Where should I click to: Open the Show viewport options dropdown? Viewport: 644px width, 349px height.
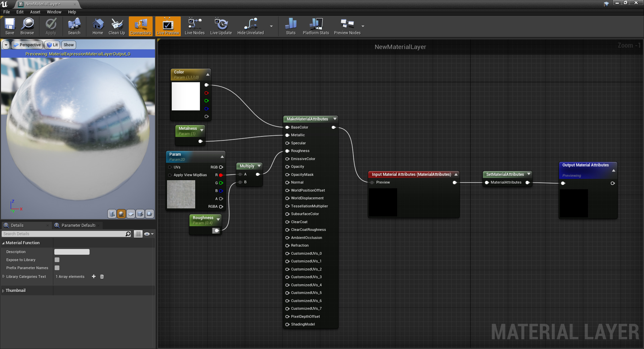tap(68, 45)
